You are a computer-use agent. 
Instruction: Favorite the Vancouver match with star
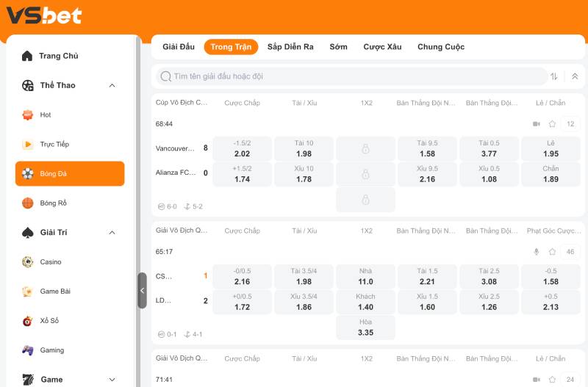coord(552,124)
